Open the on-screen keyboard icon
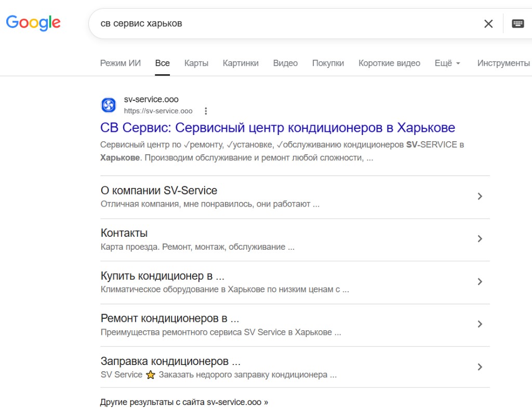 point(518,24)
